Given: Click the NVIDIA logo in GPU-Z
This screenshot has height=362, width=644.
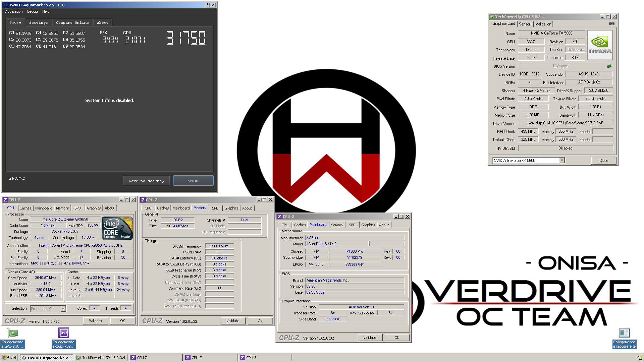Looking at the screenshot, I should [600, 45].
